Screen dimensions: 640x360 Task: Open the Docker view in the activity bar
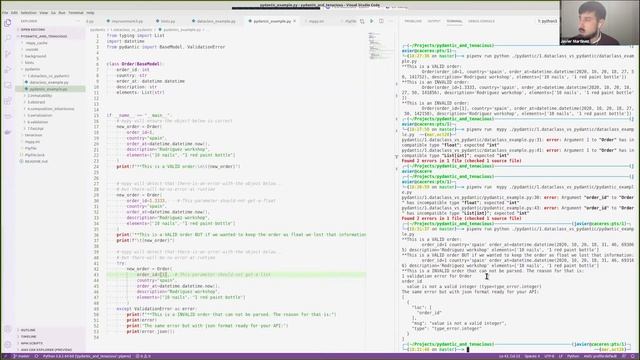(8, 132)
